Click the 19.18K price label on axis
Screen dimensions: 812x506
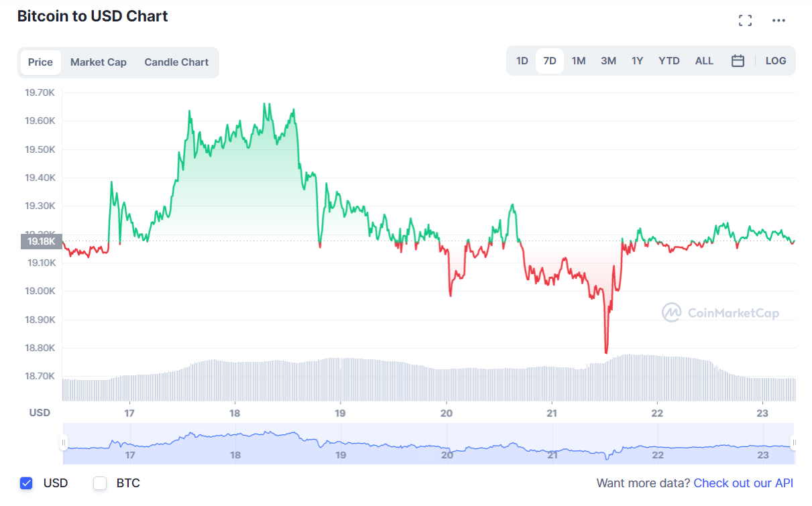(42, 241)
